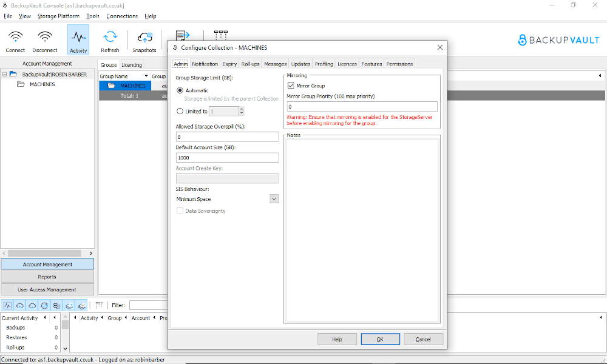Click the OK button
The image size is (607, 364).
pyautogui.click(x=380, y=339)
